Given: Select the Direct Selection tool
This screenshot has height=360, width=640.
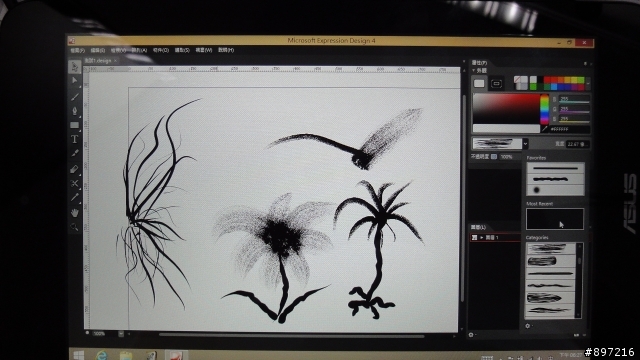Looking at the screenshot, I should coord(74,81).
